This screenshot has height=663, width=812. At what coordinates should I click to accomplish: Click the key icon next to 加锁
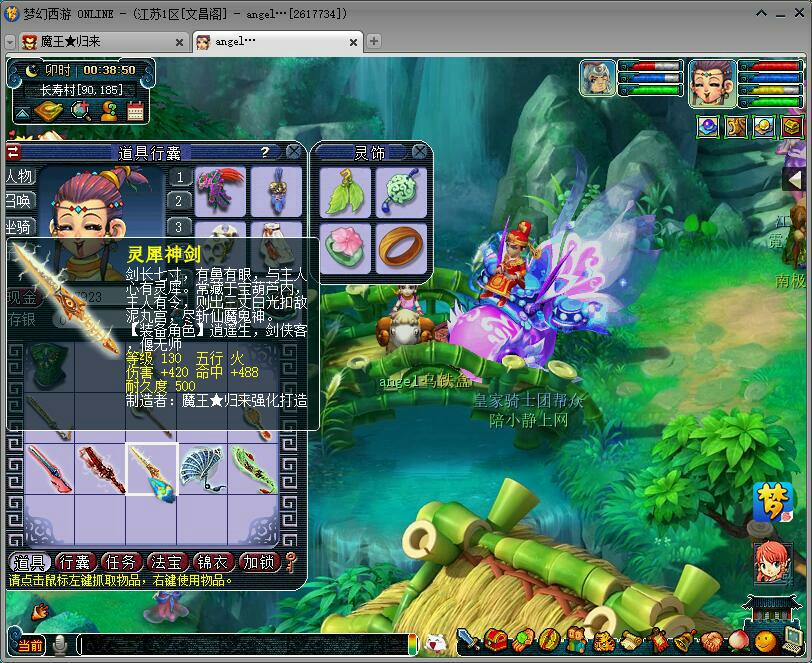click(291, 563)
